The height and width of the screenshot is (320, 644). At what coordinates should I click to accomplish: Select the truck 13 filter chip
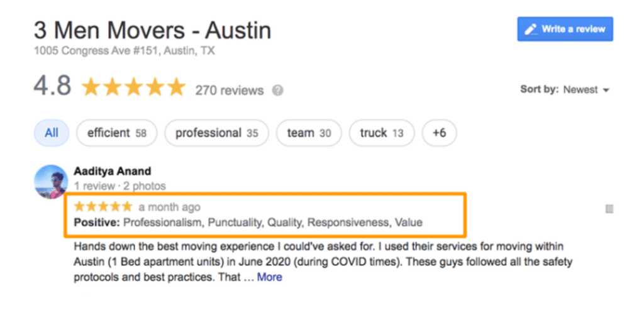click(382, 133)
